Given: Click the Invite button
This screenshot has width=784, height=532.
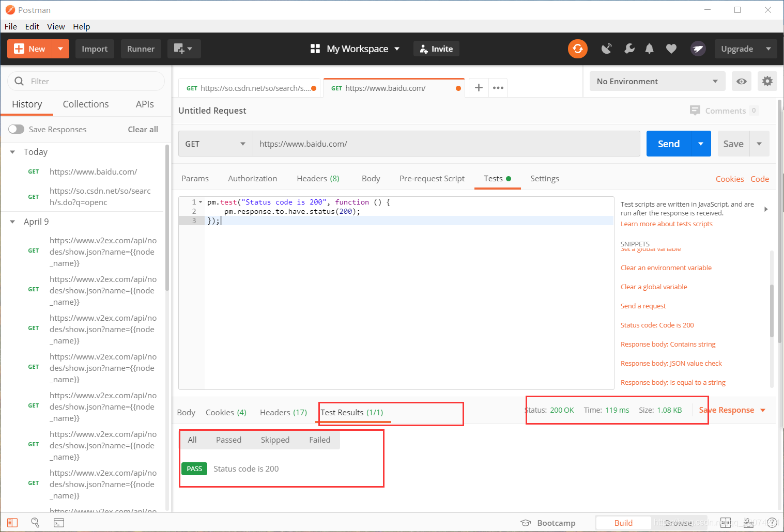Looking at the screenshot, I should (436, 49).
